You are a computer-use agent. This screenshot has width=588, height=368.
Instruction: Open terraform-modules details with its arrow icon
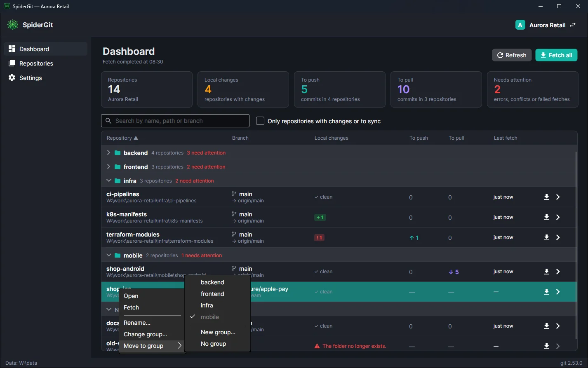click(x=558, y=237)
